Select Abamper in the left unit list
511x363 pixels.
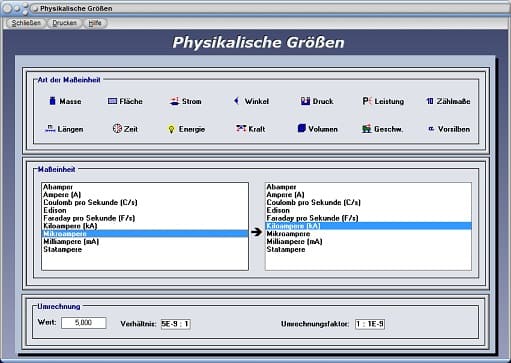point(145,187)
